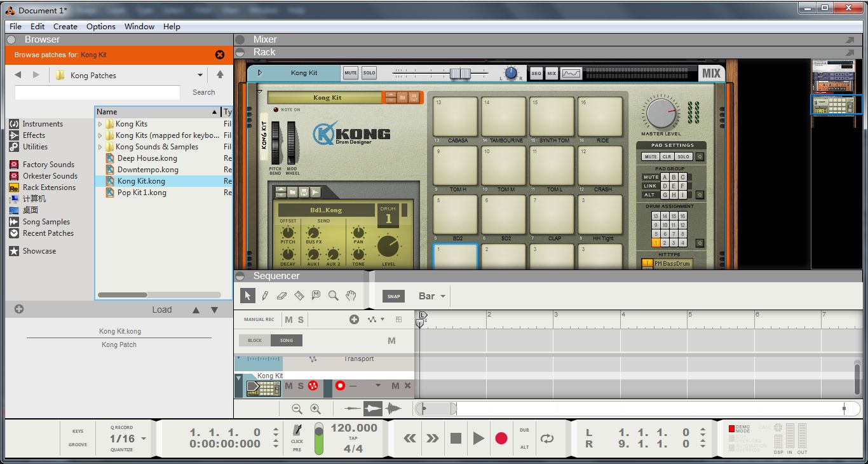
Task: Select the Hand tool in sequencer
Action: click(x=351, y=296)
